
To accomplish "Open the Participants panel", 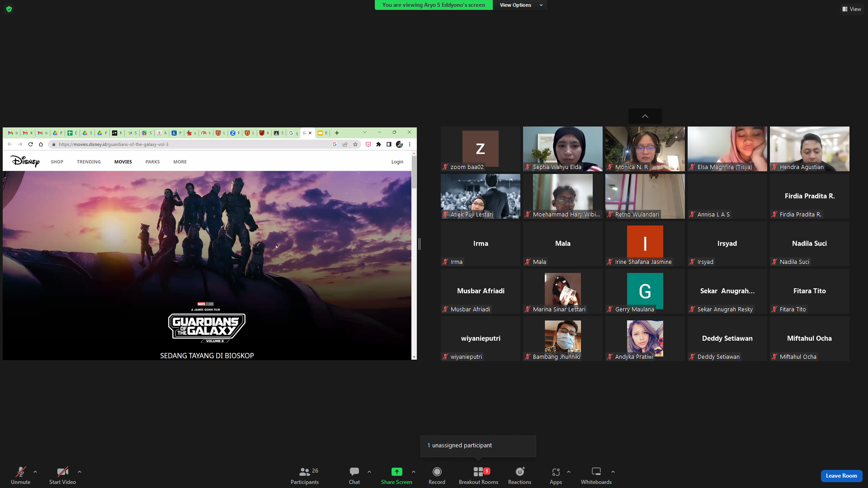I will [x=305, y=475].
